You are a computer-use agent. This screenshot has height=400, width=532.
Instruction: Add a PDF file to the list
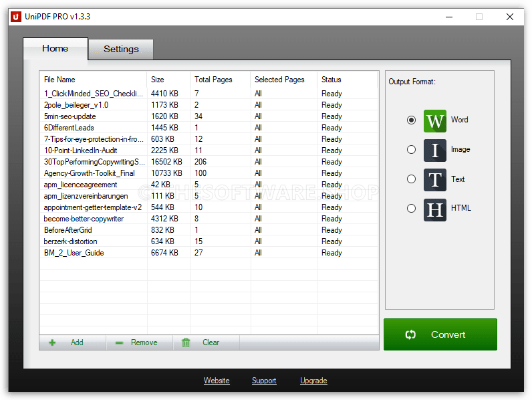pyautogui.click(x=73, y=342)
